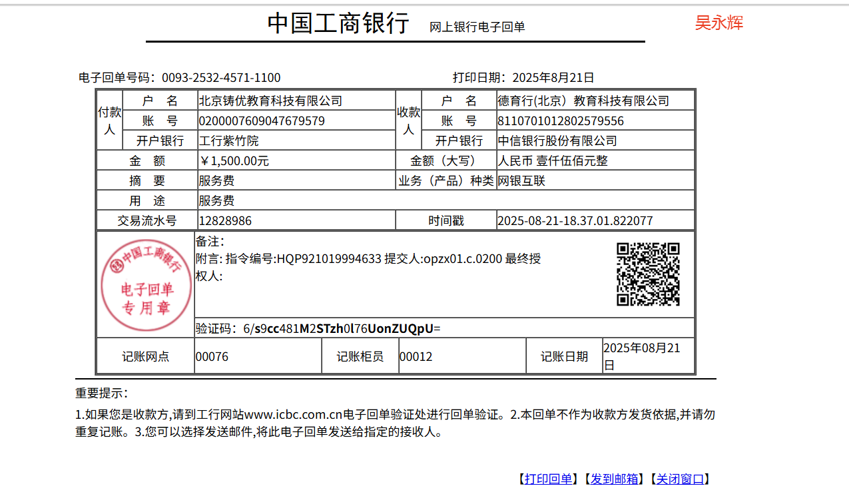The image size is (849, 504).
Task: Click business type 网银互联
Action: point(521,181)
